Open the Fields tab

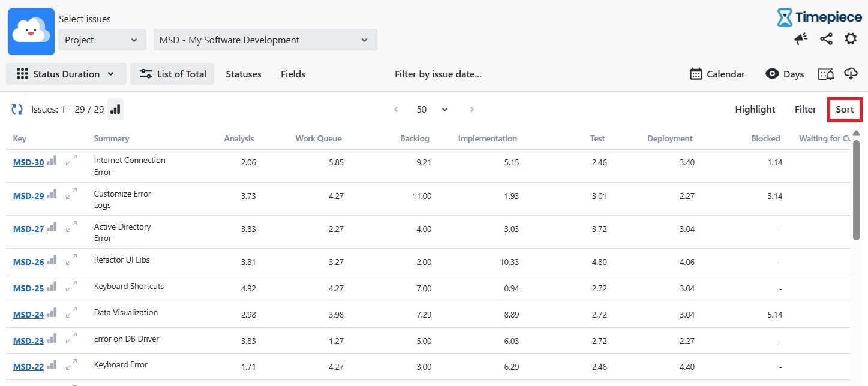tap(293, 74)
